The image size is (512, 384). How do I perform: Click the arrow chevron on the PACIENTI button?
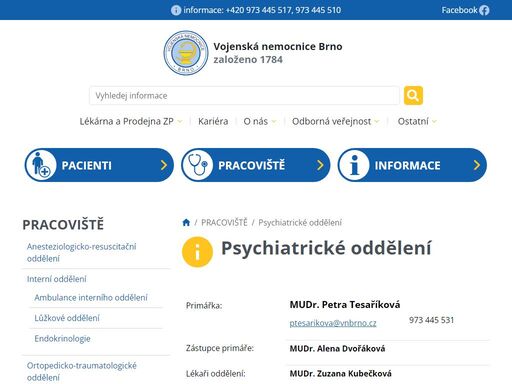click(x=164, y=165)
